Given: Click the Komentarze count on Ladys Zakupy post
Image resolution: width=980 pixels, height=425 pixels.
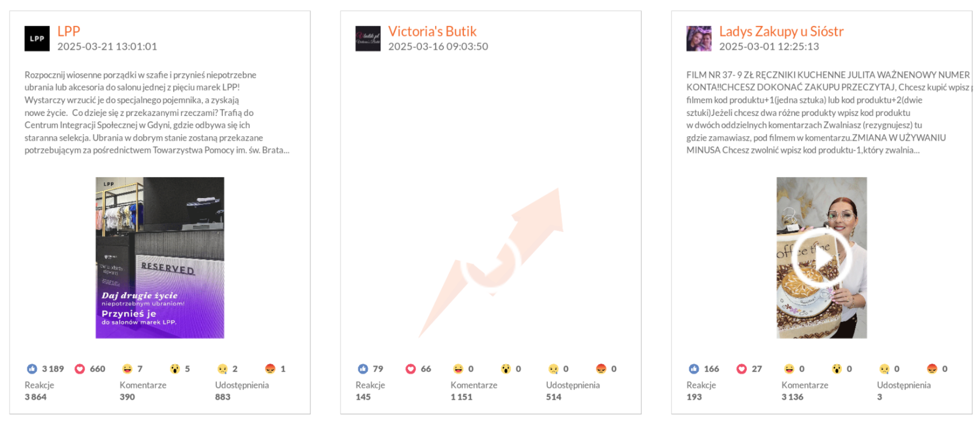Looking at the screenshot, I should (792, 397).
